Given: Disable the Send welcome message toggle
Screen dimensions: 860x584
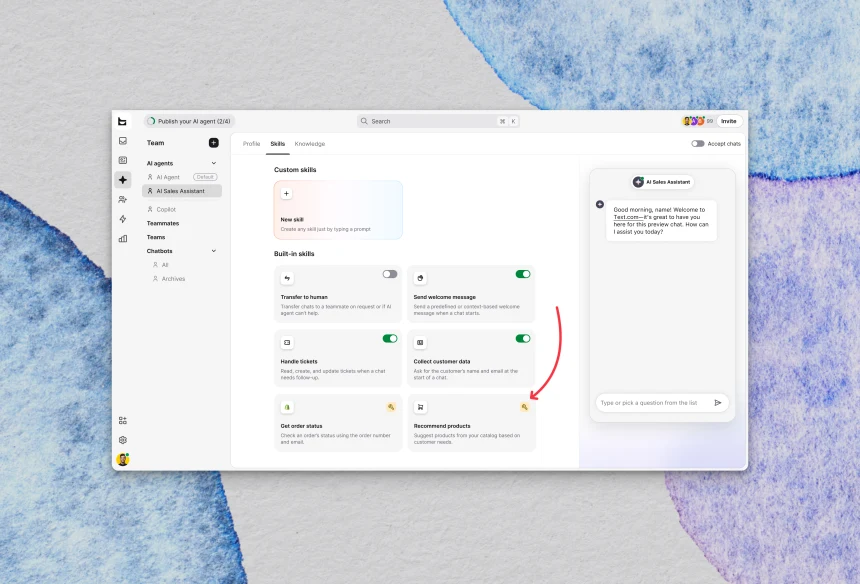Looking at the screenshot, I should click(x=523, y=274).
